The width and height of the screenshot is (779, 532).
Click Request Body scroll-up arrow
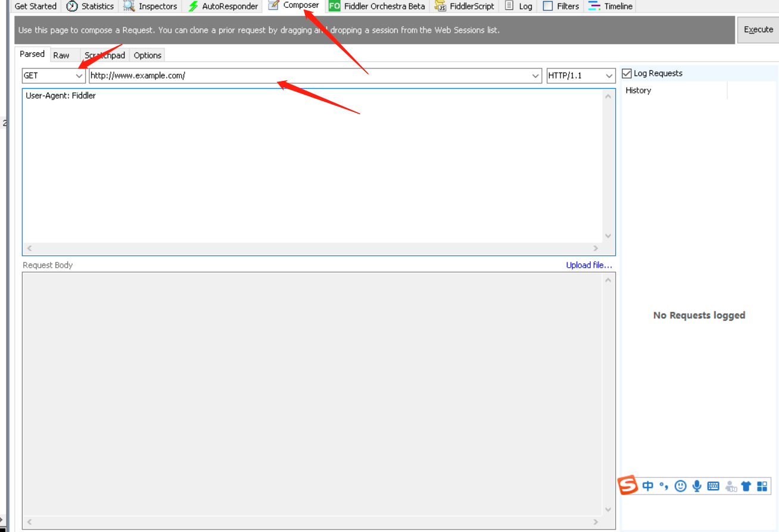coord(608,280)
